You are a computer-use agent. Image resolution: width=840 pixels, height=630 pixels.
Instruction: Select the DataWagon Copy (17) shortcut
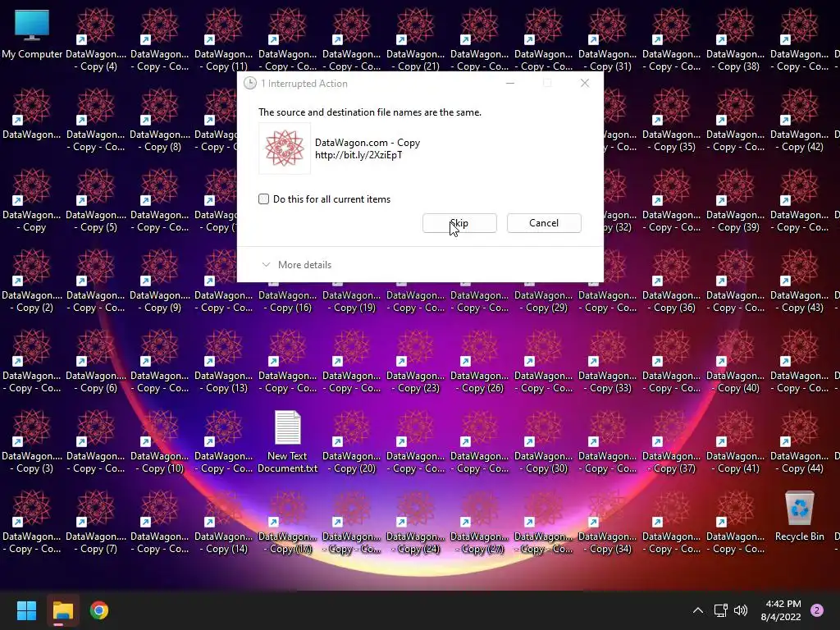coord(288,523)
